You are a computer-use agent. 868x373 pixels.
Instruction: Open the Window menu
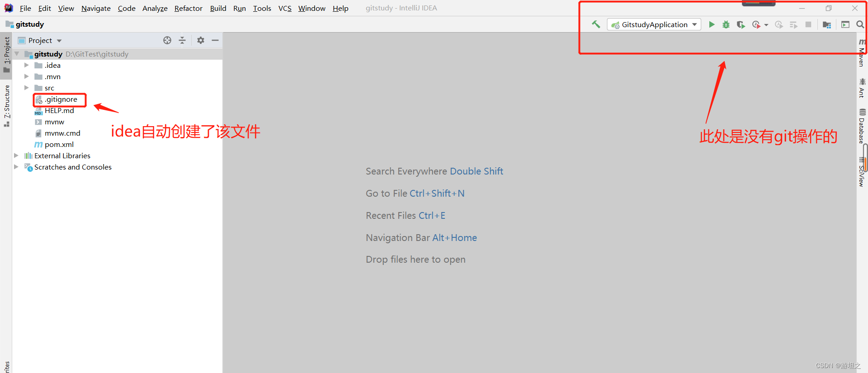[312, 8]
